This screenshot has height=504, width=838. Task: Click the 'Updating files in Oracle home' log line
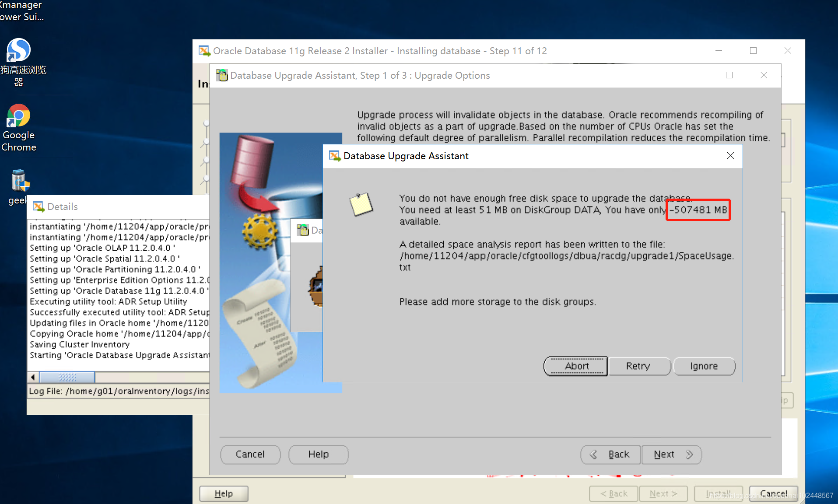click(119, 323)
